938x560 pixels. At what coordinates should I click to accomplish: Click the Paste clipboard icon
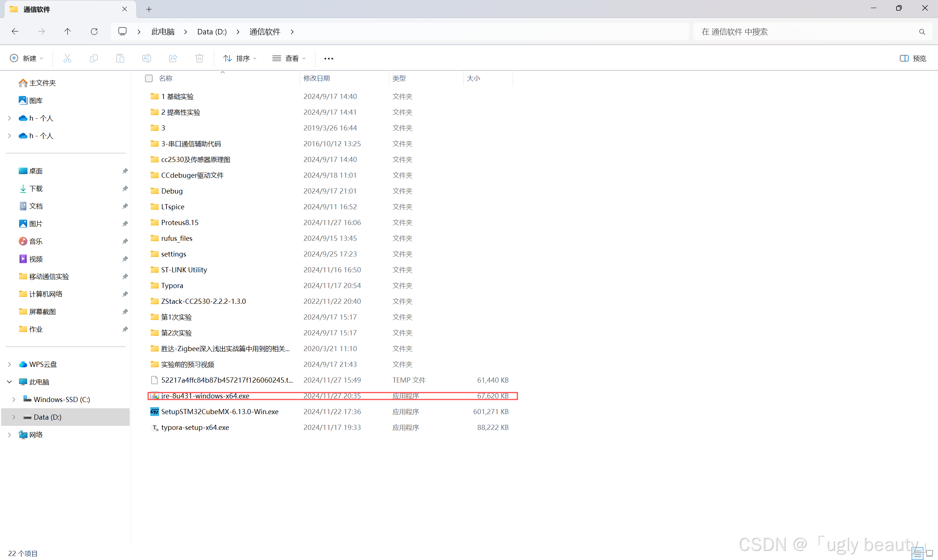[120, 58]
